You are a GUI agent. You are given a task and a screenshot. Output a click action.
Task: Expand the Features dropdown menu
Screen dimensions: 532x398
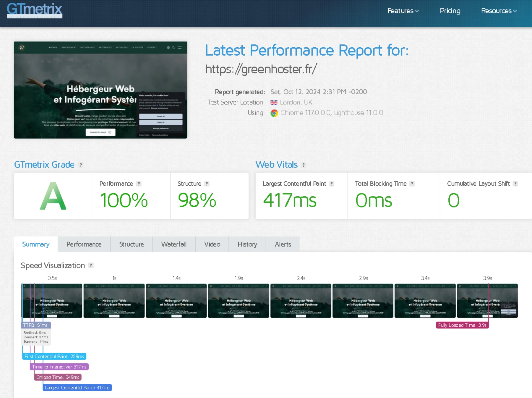403,11
